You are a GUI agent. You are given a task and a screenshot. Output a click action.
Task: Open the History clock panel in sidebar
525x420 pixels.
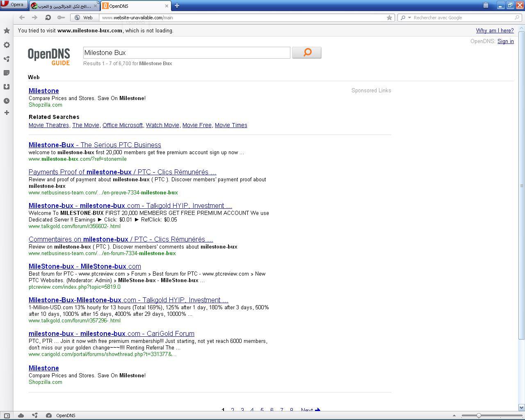[x=7, y=100]
